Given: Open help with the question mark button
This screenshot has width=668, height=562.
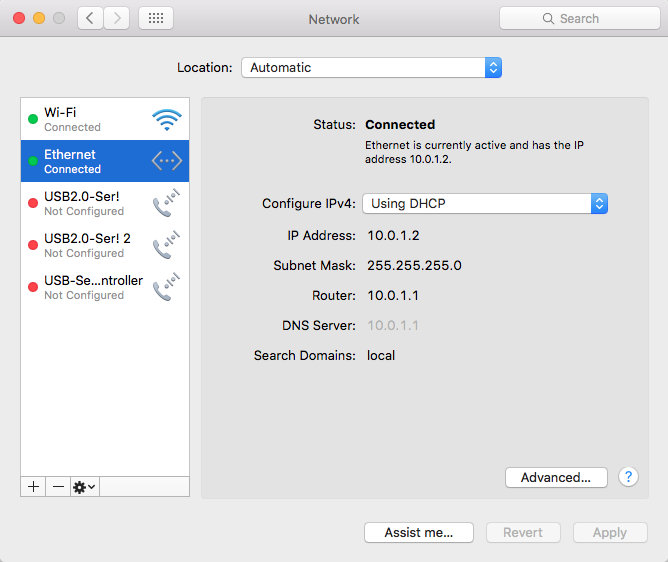Looking at the screenshot, I should [628, 477].
